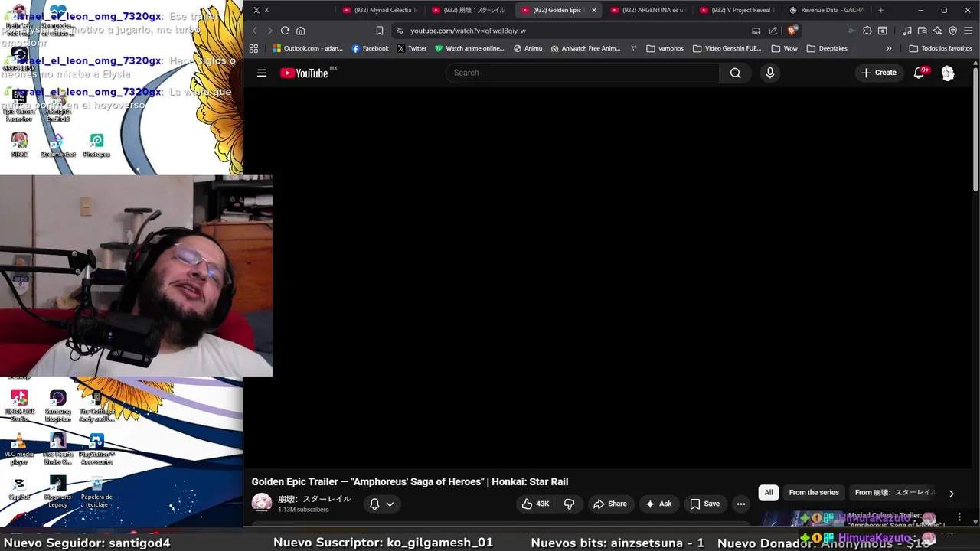The width and height of the screenshot is (980, 551).
Task: Open the Facebook bookmark
Action: click(x=370, y=48)
